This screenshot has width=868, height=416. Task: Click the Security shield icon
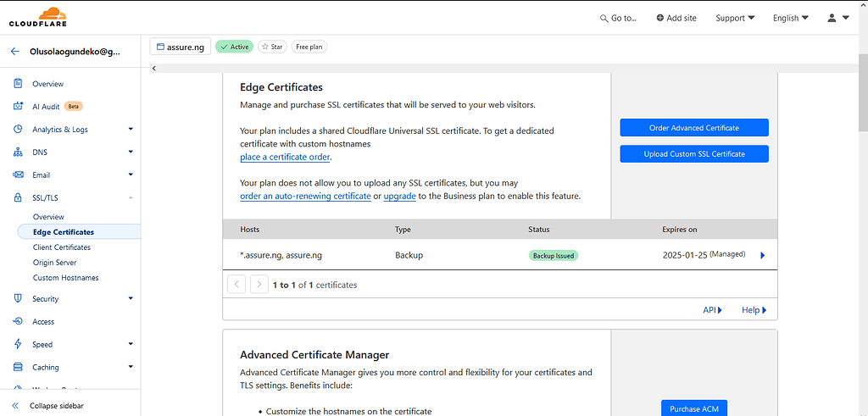click(18, 299)
